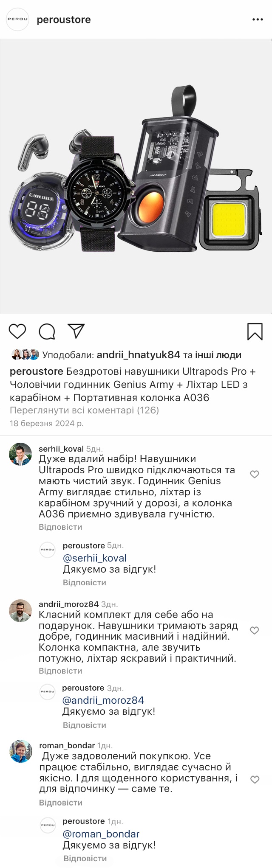Open peroustore profile picture in header
The width and height of the screenshot is (272, 868).
17,20
